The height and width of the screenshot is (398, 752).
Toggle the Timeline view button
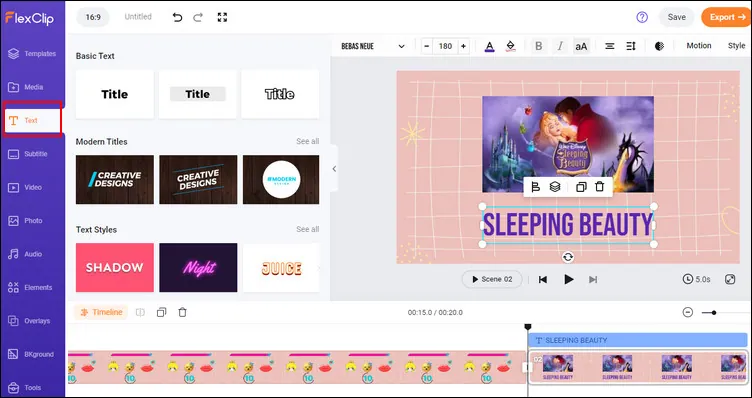coord(101,312)
